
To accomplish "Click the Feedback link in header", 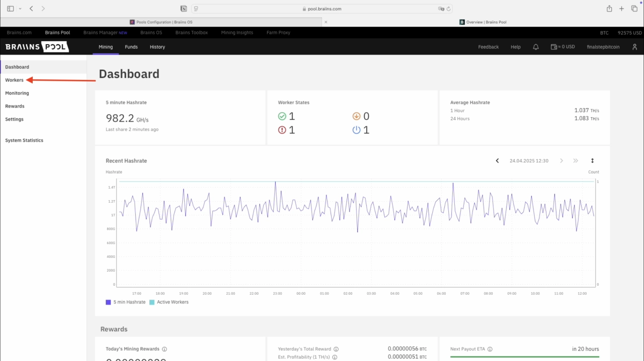I will click(489, 47).
